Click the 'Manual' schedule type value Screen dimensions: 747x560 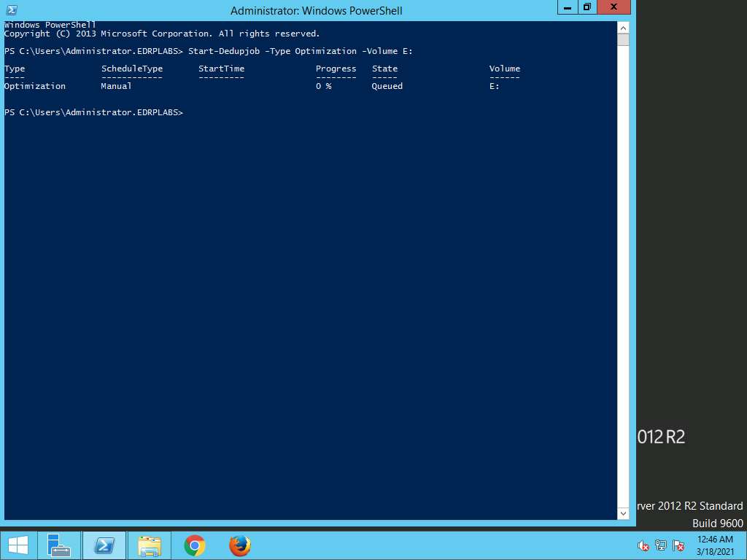[x=116, y=86]
